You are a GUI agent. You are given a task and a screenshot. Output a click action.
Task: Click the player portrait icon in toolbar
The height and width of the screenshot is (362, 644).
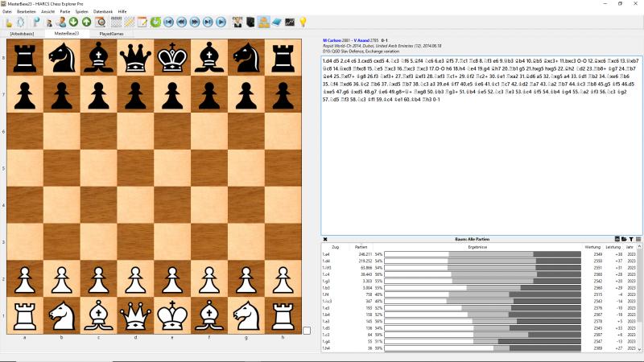pyautogui.click(x=237, y=21)
